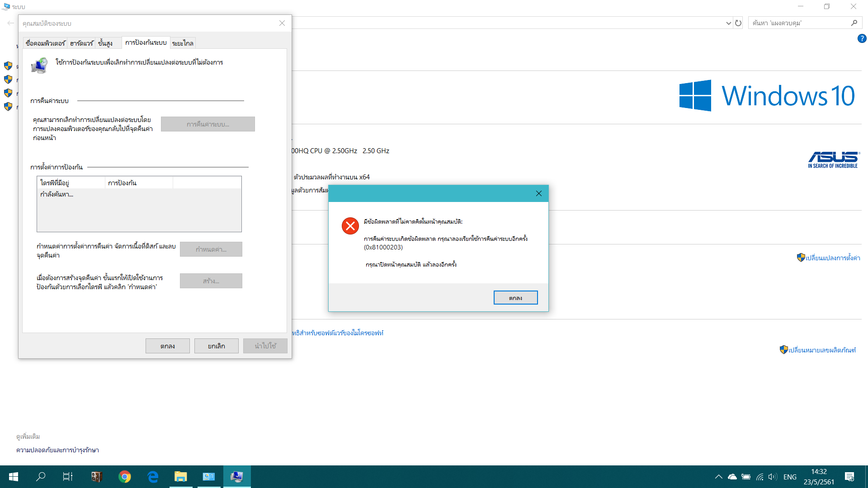The image size is (868, 488).
Task: Open OneDrive cloud tray icon
Action: pos(732,477)
